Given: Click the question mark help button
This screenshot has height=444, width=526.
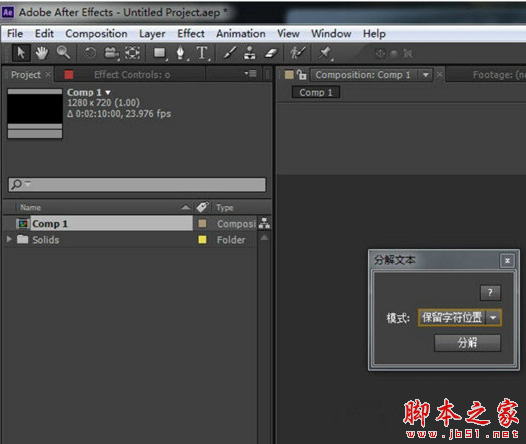Looking at the screenshot, I should coord(490,293).
